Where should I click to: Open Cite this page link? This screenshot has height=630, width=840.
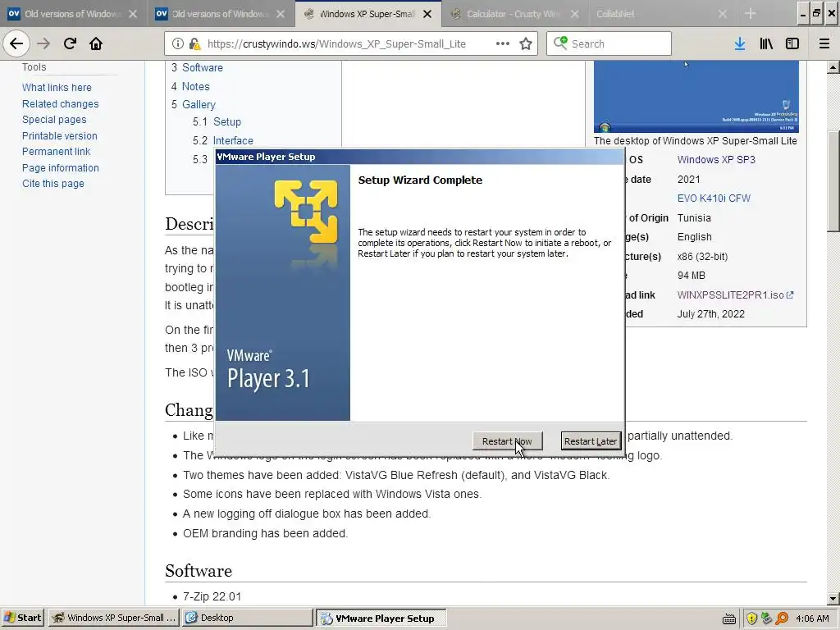tap(53, 183)
